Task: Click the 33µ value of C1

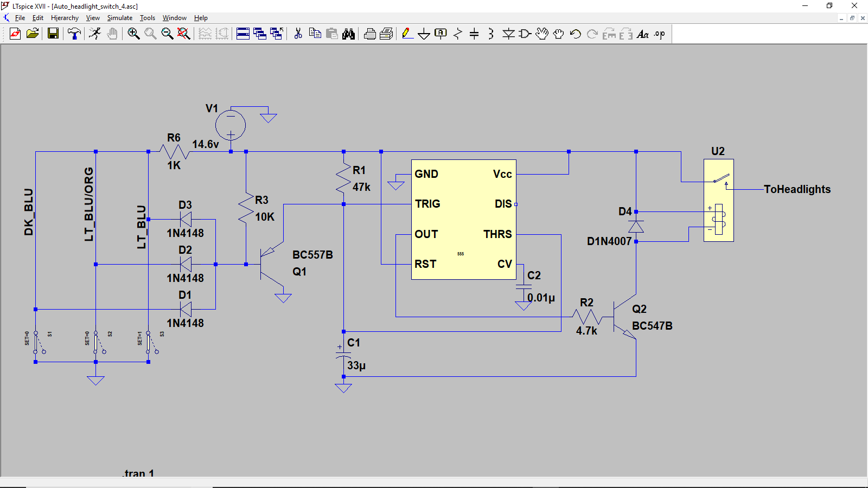Action: [356, 365]
